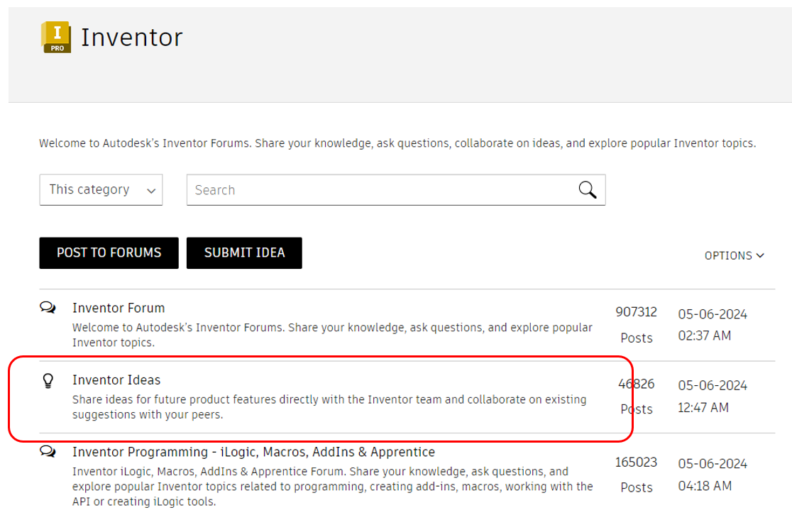Click the Inventor PRO logo icon
792x532 pixels.
[56, 37]
